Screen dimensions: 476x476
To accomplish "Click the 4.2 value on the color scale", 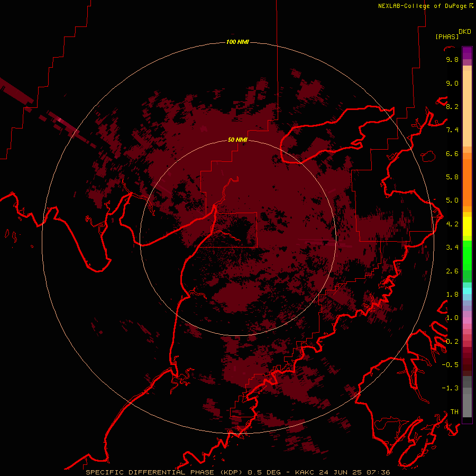I will click(x=452, y=224).
